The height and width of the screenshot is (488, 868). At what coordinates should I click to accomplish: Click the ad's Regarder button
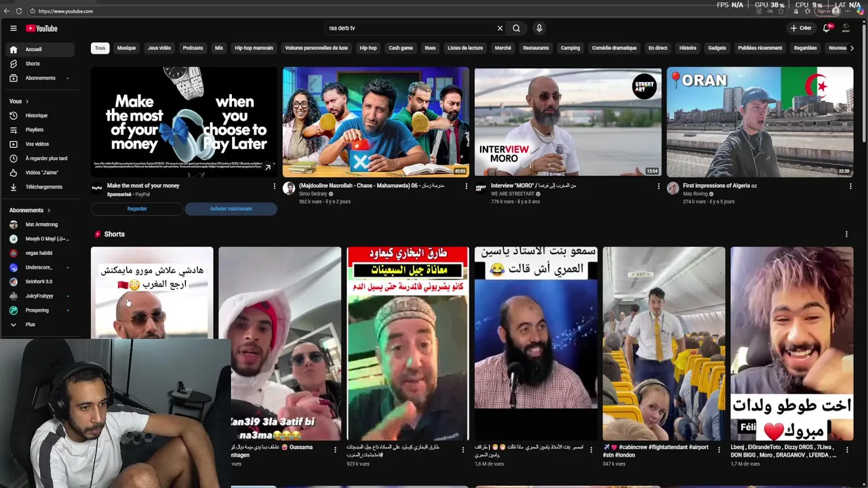[137, 209]
